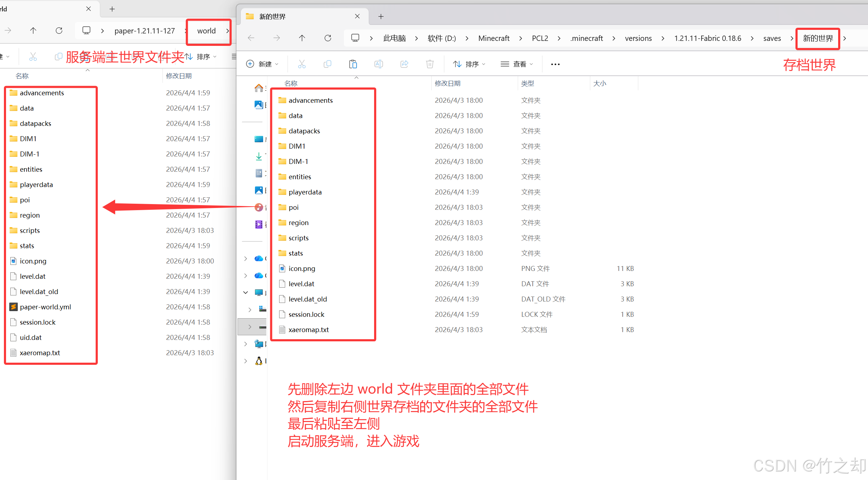Click the Paste clipboard icon in right toolbar
This screenshot has width=868, height=480.
353,64
